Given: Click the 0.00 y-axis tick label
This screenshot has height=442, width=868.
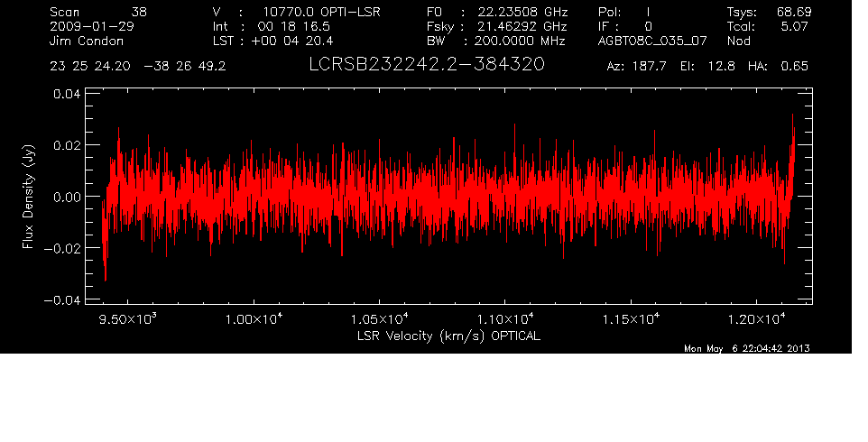Looking at the screenshot, I should click(67, 197).
